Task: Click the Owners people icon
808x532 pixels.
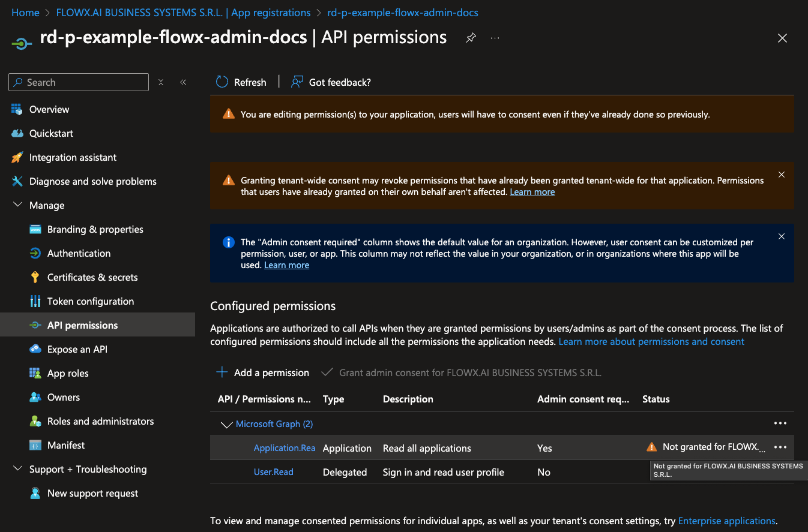Action: click(35, 397)
